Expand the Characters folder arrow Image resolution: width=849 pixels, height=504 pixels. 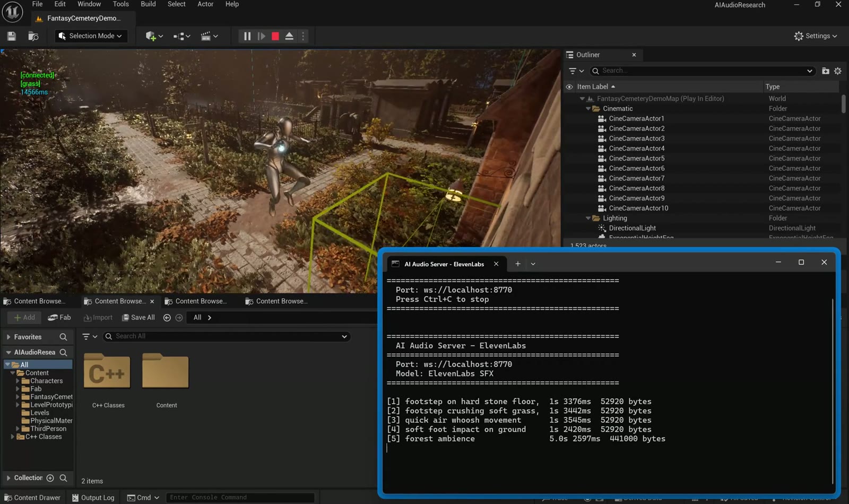coord(18,381)
